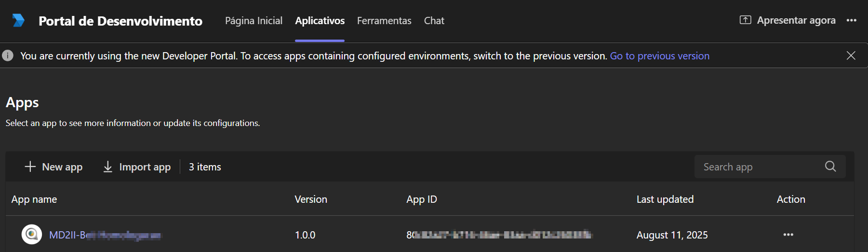Open the Chat tab
The image size is (868, 252).
434,21
